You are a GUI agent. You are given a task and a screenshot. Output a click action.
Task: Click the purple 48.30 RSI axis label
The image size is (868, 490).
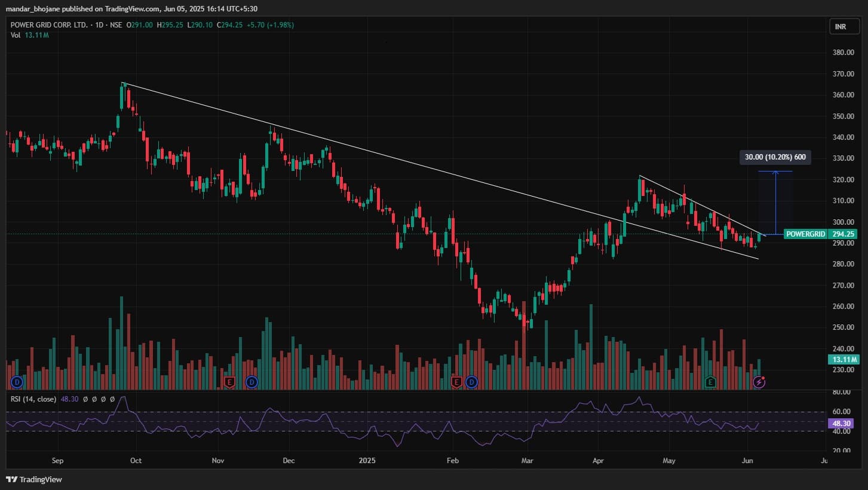pyautogui.click(x=844, y=423)
